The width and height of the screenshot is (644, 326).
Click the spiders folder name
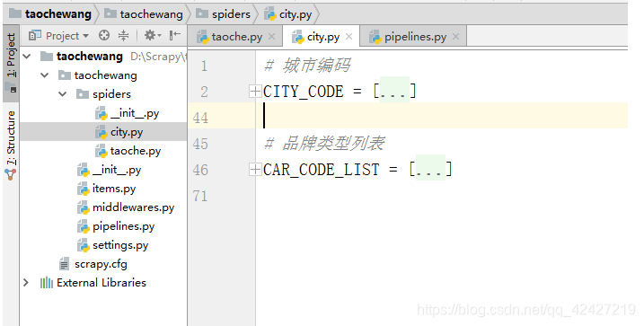pyautogui.click(x=111, y=94)
